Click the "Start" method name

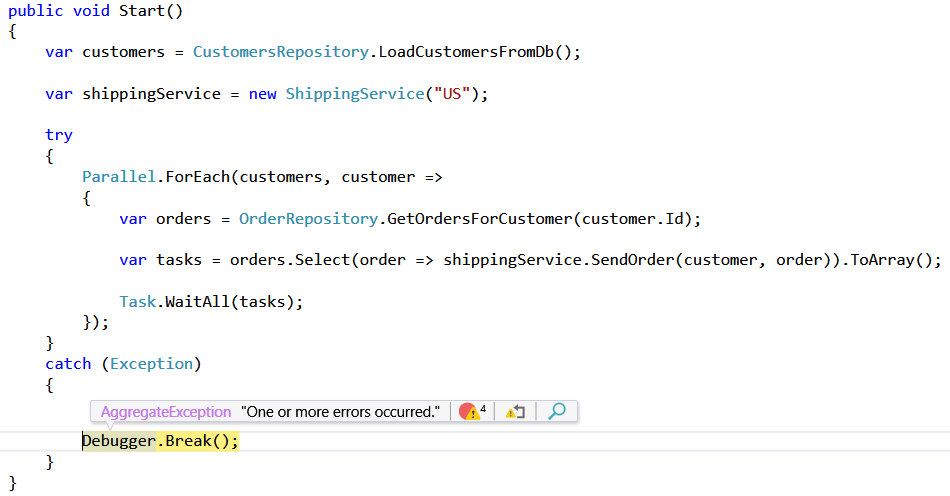(142, 11)
